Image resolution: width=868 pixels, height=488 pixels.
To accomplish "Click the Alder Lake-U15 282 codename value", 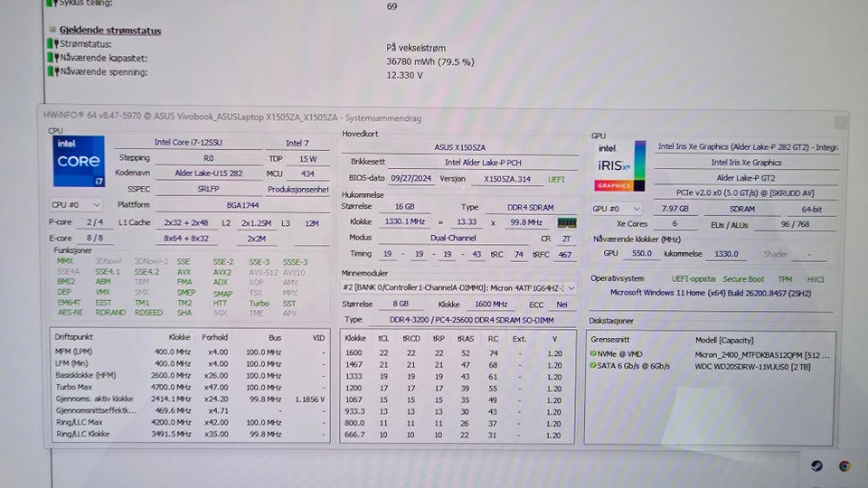I will (209, 174).
